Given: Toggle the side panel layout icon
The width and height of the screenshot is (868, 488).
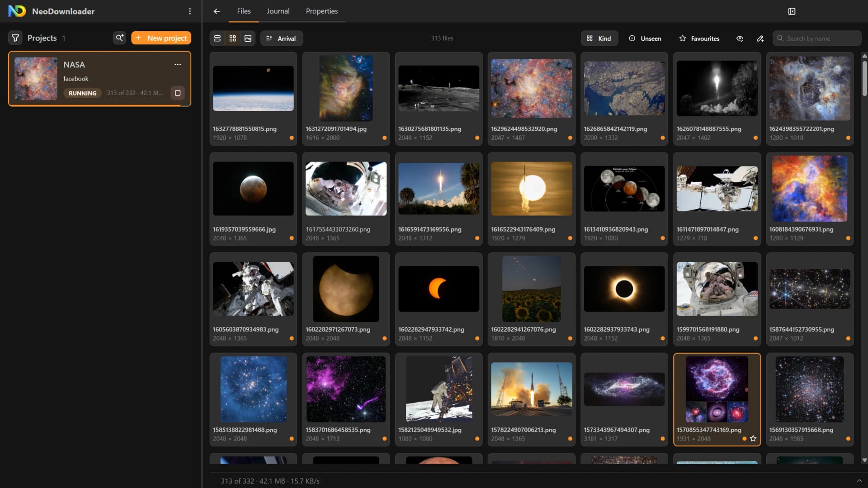Looking at the screenshot, I should pos(792,11).
